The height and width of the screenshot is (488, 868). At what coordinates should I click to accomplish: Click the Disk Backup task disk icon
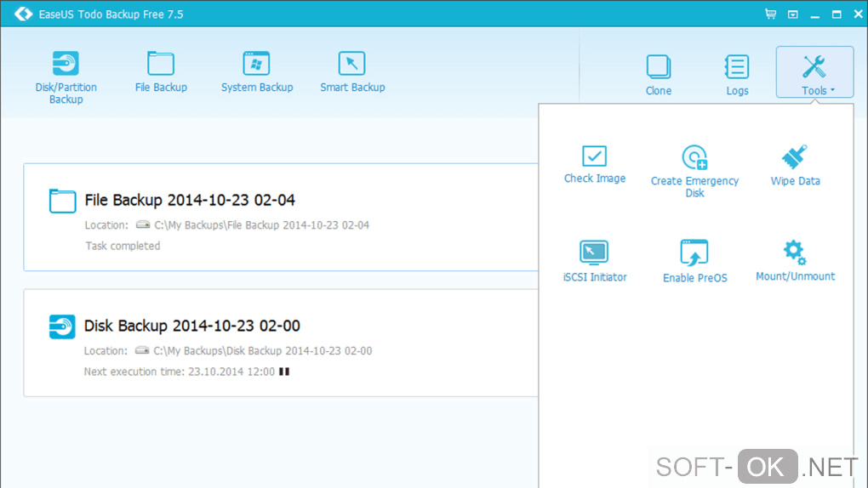click(x=62, y=326)
